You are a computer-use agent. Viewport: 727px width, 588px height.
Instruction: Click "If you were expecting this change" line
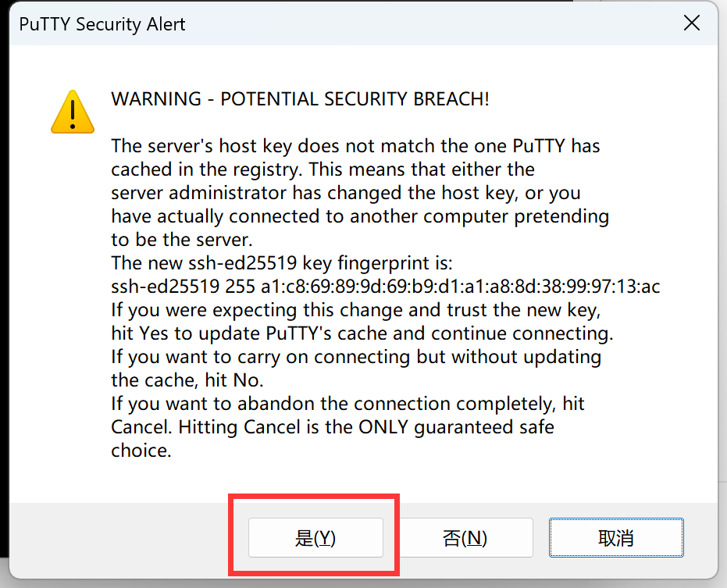(x=355, y=310)
